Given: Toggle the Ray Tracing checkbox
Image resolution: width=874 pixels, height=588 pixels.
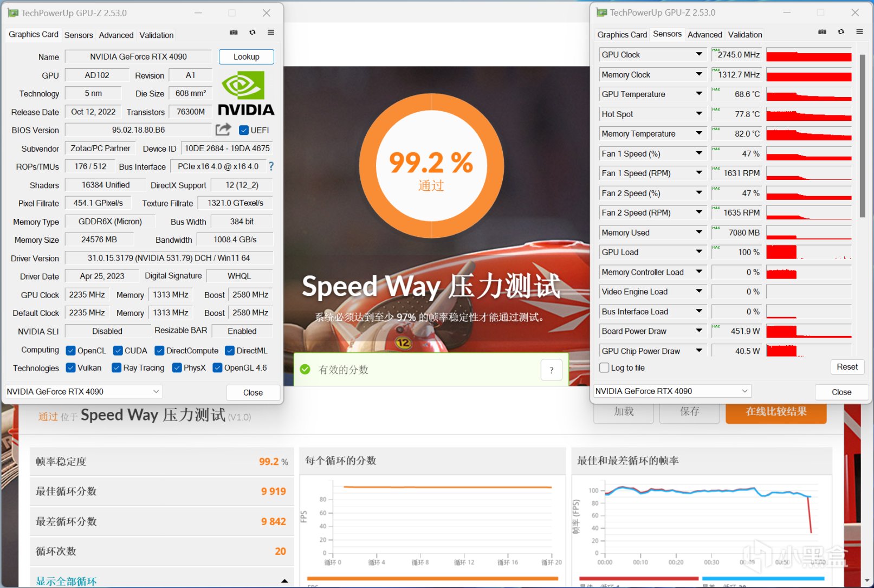Looking at the screenshot, I should point(116,367).
